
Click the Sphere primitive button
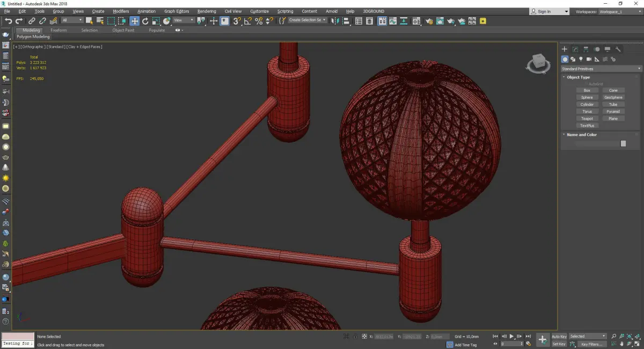(587, 98)
